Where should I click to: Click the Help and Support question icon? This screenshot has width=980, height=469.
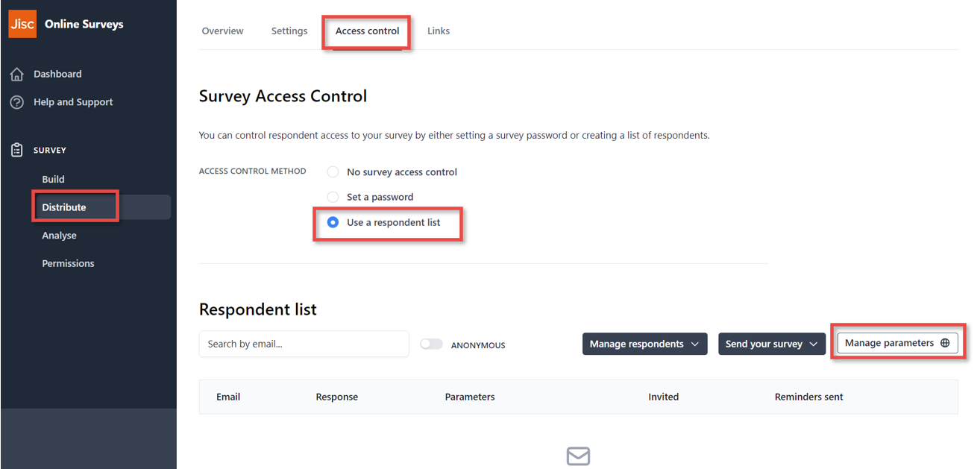click(16, 102)
